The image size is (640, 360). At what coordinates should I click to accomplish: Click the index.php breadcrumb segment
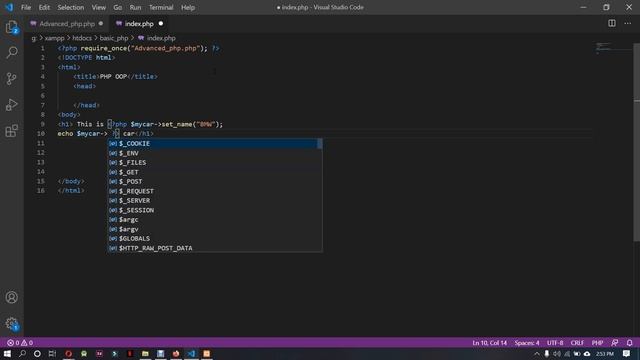[157, 38]
